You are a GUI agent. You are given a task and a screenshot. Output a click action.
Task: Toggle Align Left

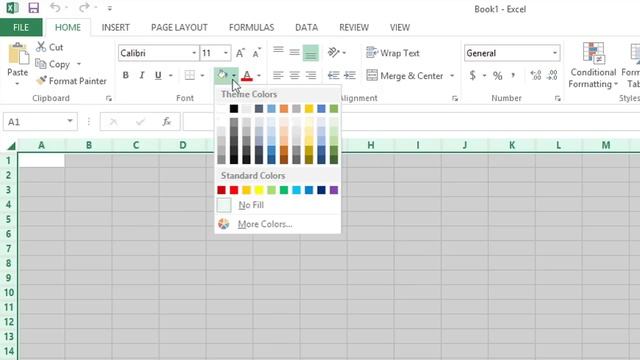click(x=278, y=75)
